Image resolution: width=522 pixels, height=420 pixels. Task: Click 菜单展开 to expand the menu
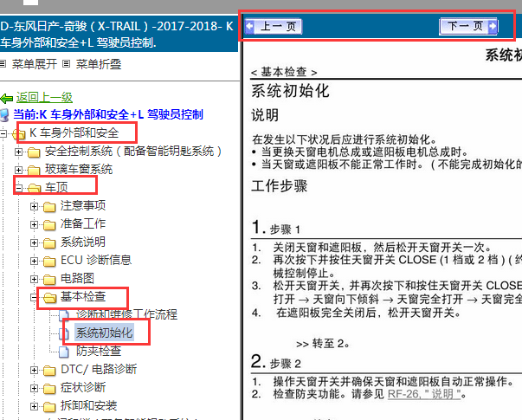tap(35, 64)
